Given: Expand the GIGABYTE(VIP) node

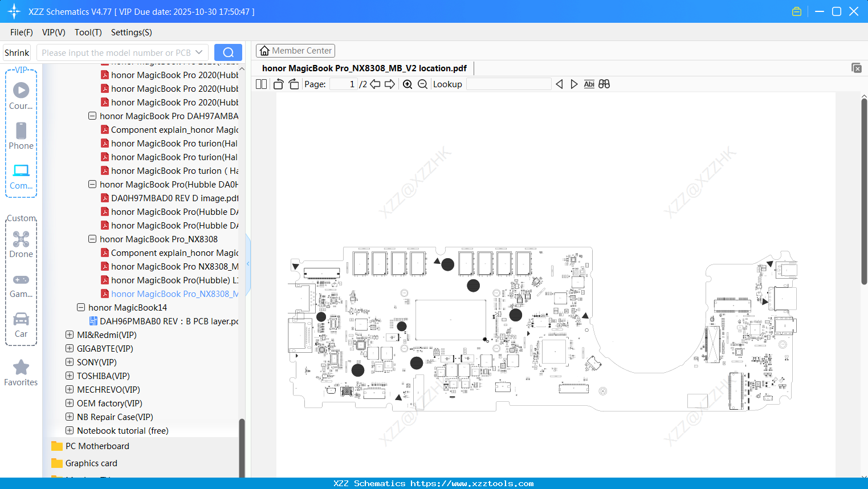Looking at the screenshot, I should click(70, 348).
